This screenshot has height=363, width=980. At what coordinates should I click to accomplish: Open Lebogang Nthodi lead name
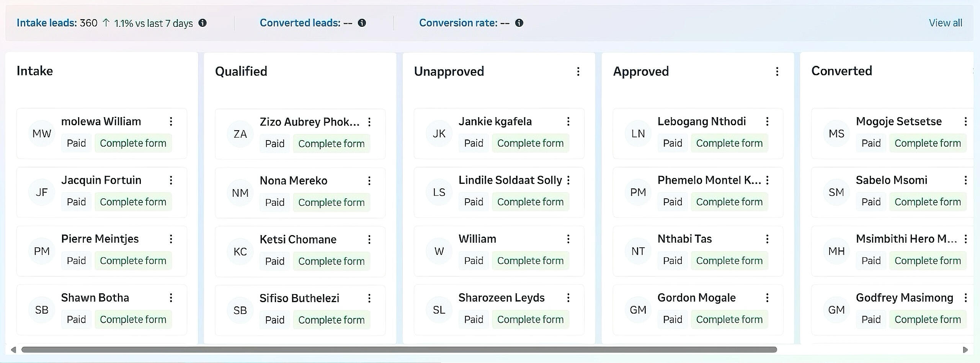701,121
